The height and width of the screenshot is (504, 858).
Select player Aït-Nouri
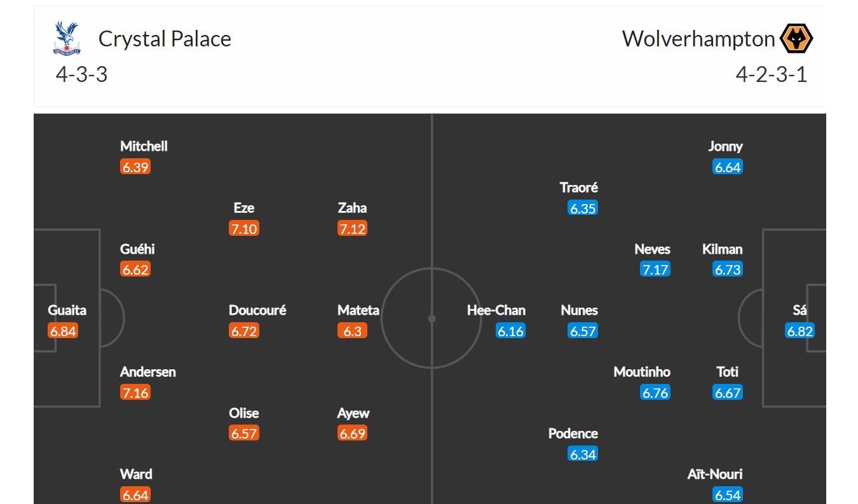pyautogui.click(x=715, y=474)
